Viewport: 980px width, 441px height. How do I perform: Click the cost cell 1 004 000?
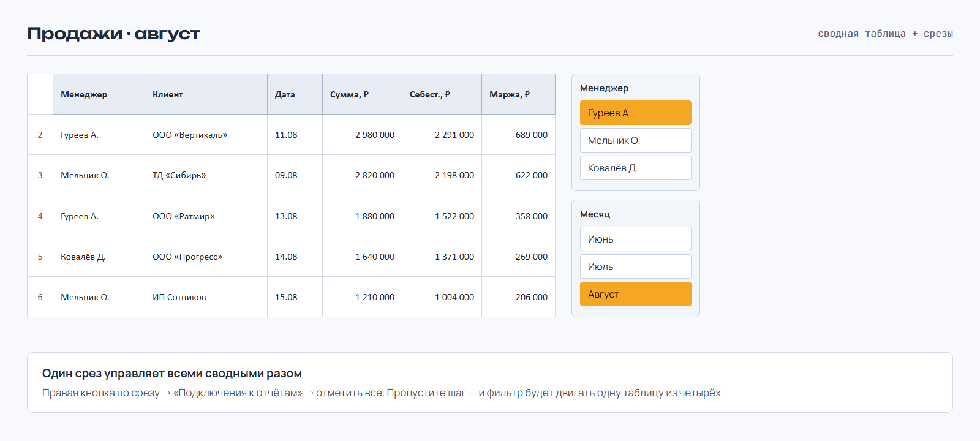(442, 297)
